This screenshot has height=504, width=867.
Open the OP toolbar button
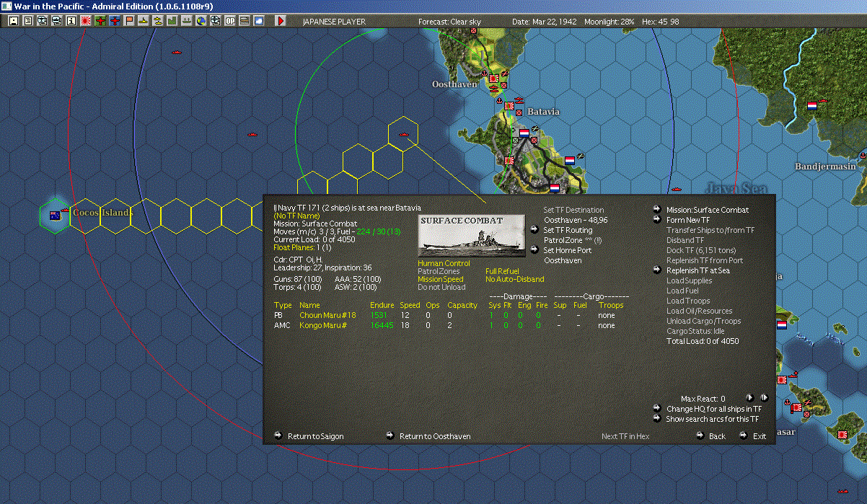point(230,21)
